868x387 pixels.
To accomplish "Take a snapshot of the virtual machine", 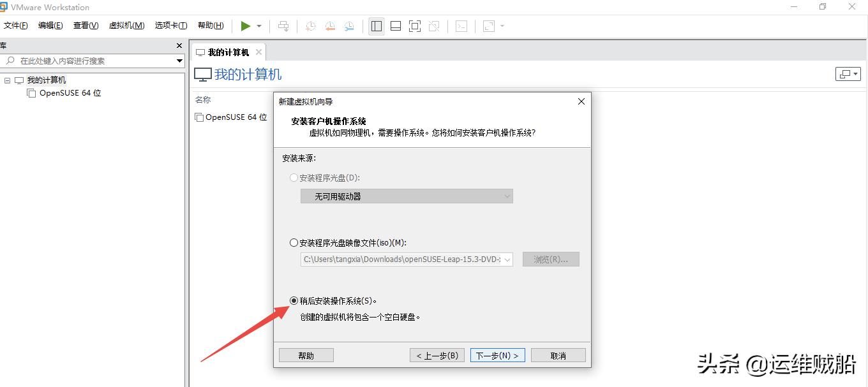I will [310, 26].
